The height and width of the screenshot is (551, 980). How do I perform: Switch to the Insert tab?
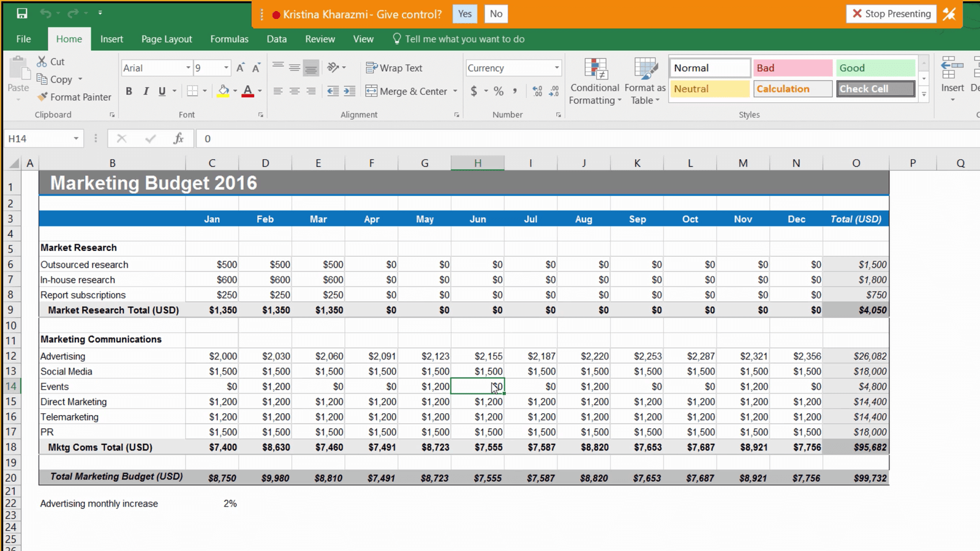pos(111,39)
